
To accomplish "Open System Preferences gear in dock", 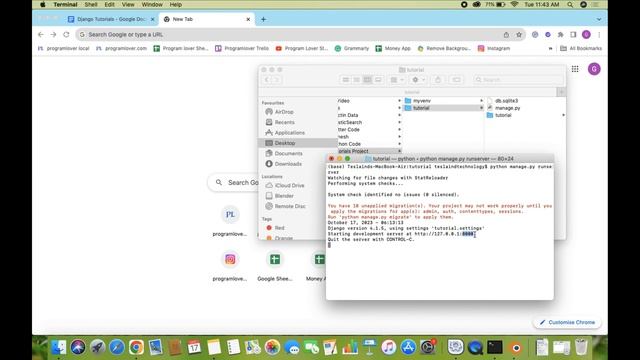I will [428, 347].
